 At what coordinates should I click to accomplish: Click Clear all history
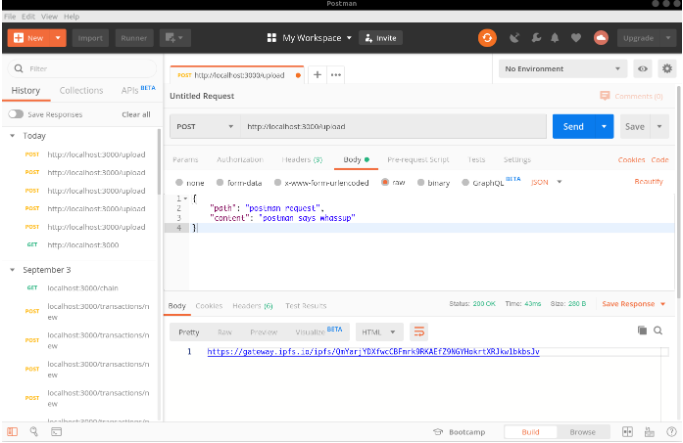click(x=136, y=114)
